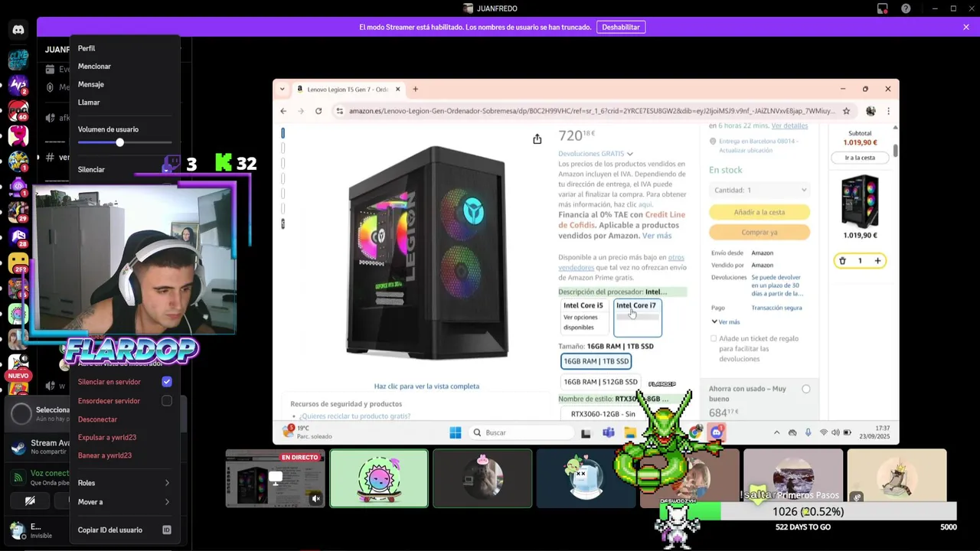Click user avatar with Invisible status
This screenshot has height=551, width=980.
pos(17,530)
